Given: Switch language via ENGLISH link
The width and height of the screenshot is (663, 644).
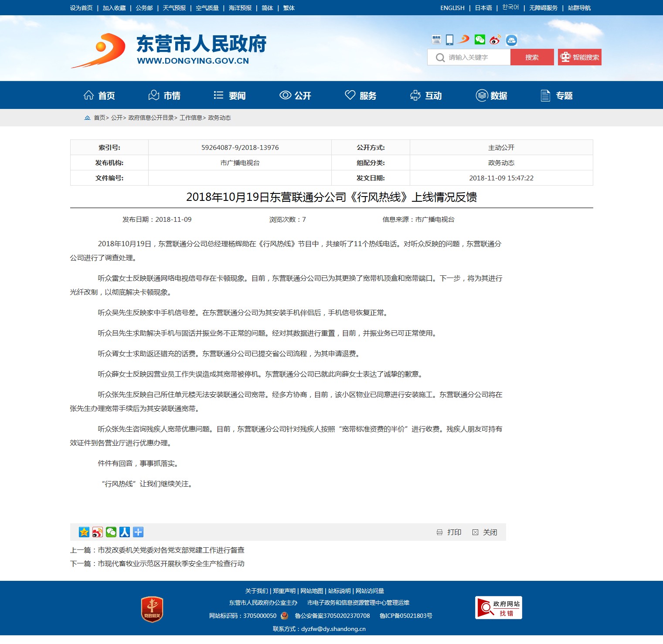Looking at the screenshot, I should (452, 8).
